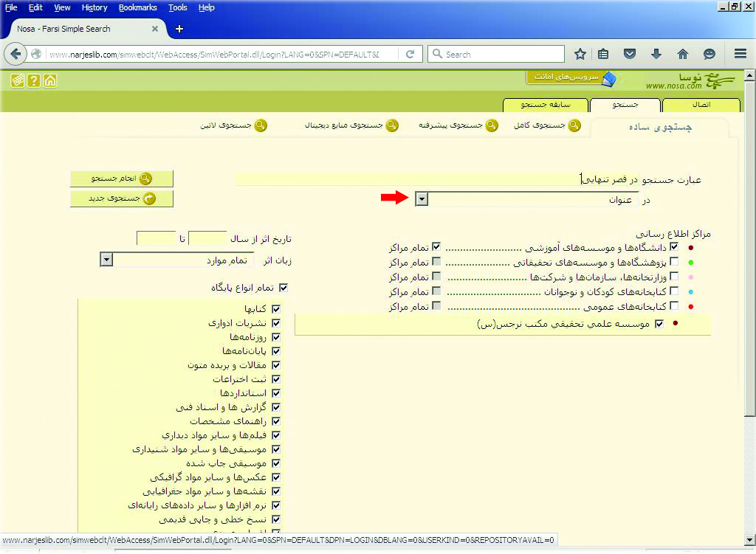Click the keyboard grid icon on page header

pyautogui.click(x=18, y=80)
